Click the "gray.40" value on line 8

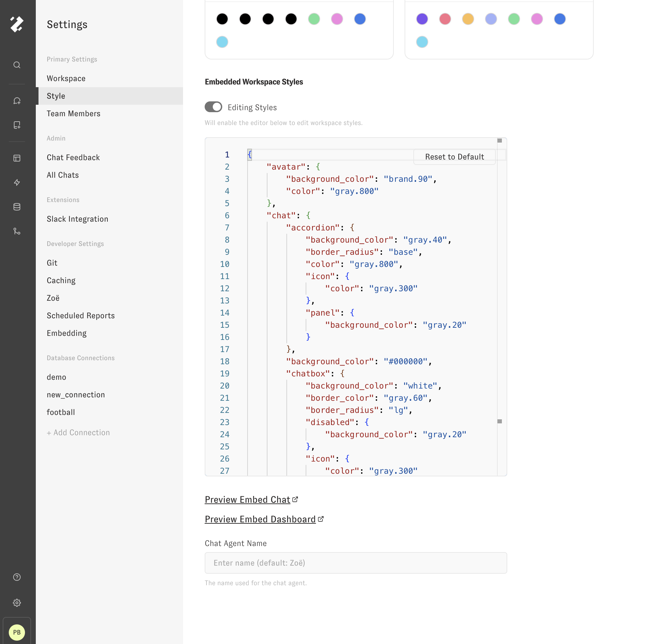pyautogui.click(x=425, y=240)
